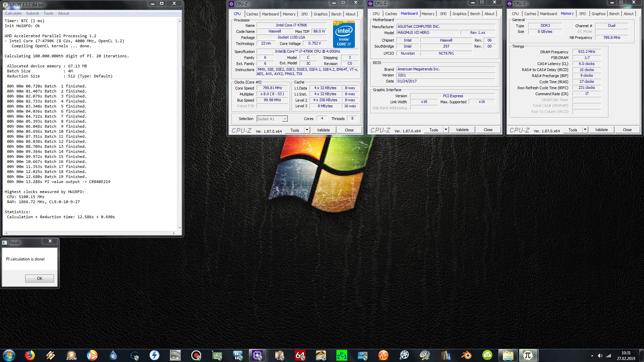Switch to CPU tab in Mainboard CPU-Z
644x362 pixels.
click(376, 14)
